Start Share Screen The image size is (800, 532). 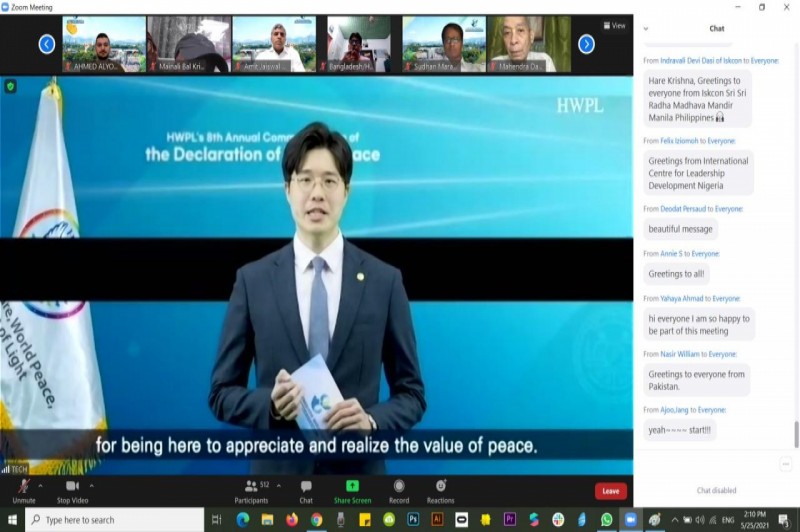(352, 488)
